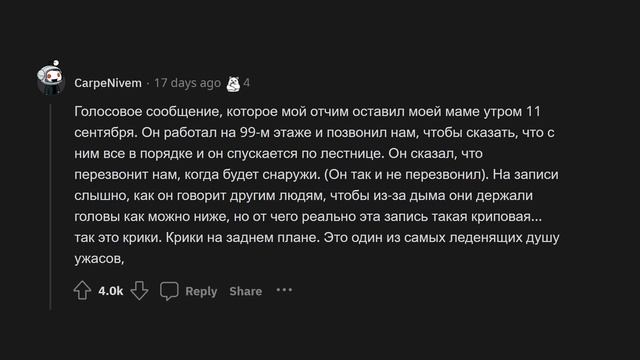Click the word 'криповая...' in comment
The image size is (640, 360).
pyautogui.click(x=506, y=217)
